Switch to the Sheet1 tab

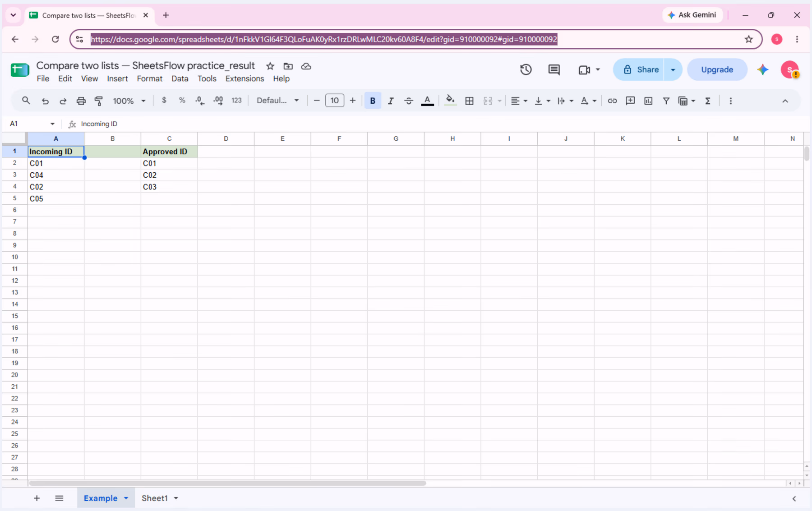click(x=155, y=498)
